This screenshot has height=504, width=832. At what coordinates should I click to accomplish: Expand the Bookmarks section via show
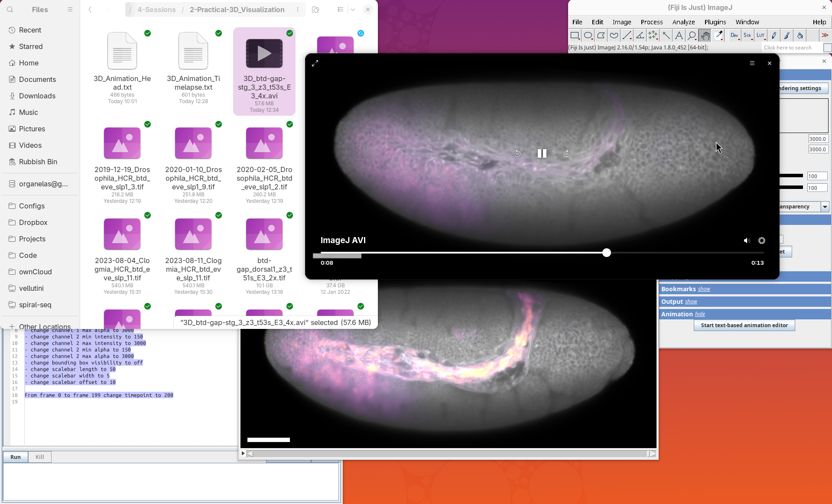(x=704, y=289)
